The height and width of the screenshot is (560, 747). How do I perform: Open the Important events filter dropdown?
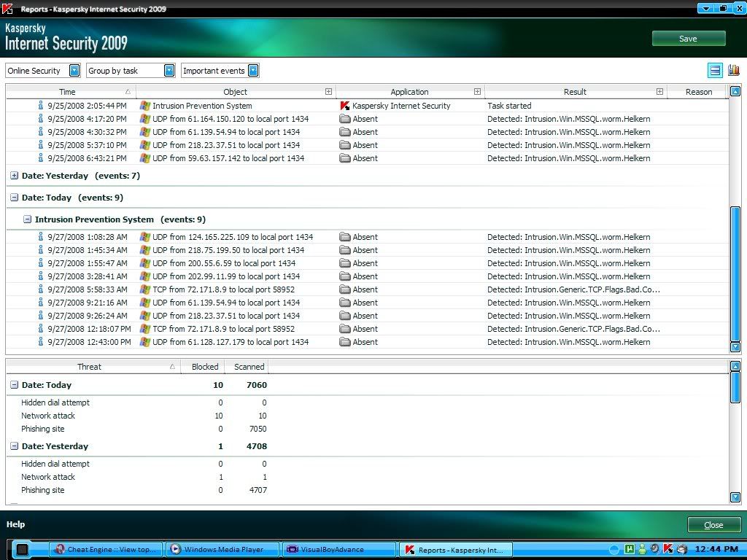coord(253,71)
